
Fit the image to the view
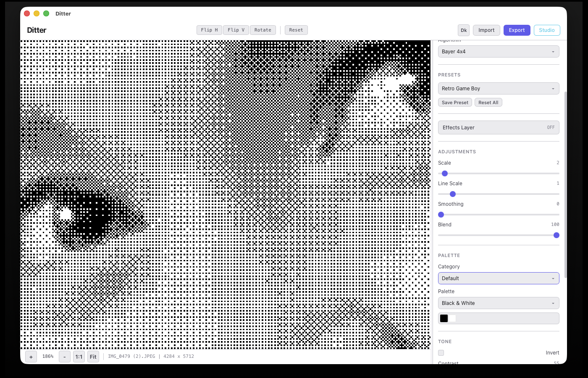point(93,357)
